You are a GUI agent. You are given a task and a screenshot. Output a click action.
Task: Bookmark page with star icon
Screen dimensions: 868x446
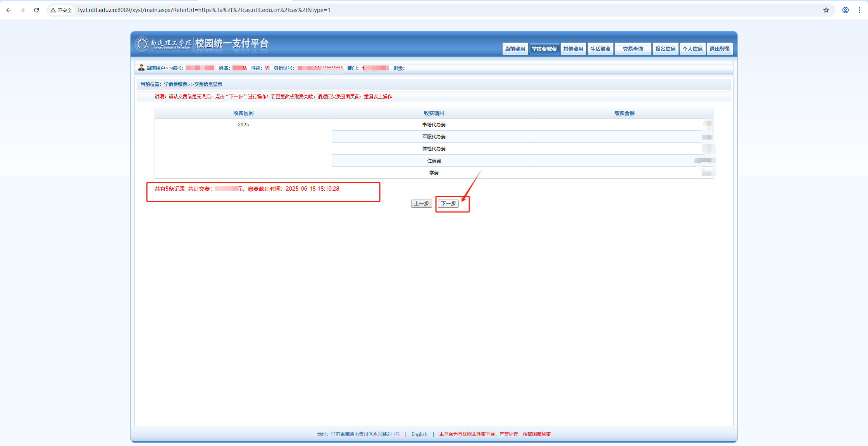pyautogui.click(x=826, y=10)
